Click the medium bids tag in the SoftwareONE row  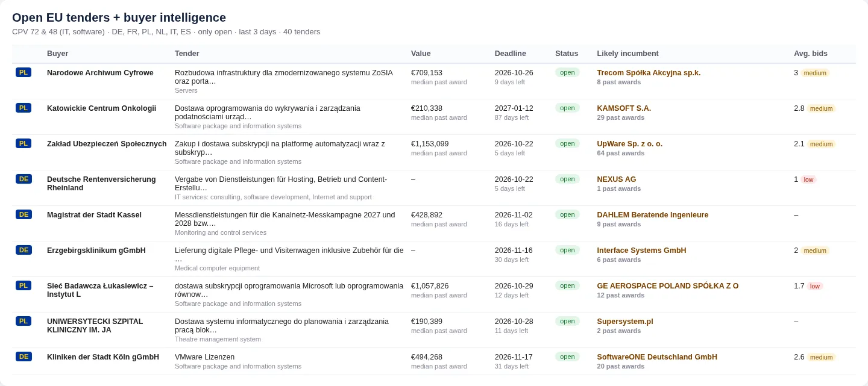(x=821, y=357)
